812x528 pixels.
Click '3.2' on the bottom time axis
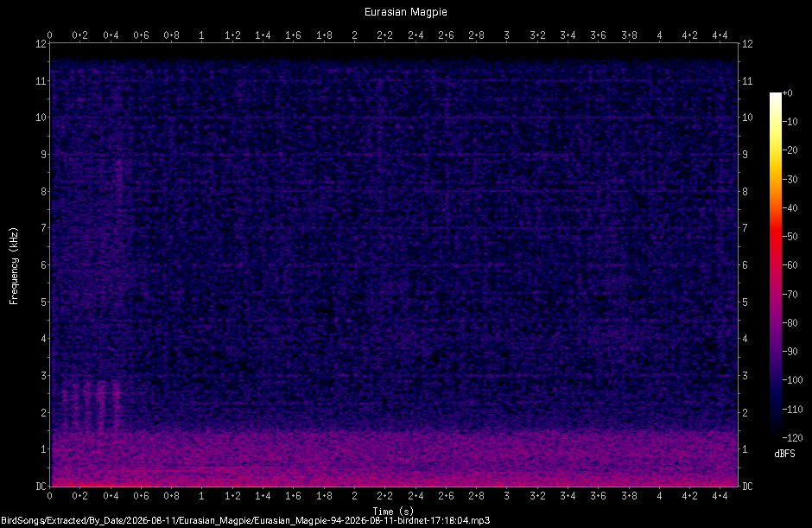coord(537,496)
